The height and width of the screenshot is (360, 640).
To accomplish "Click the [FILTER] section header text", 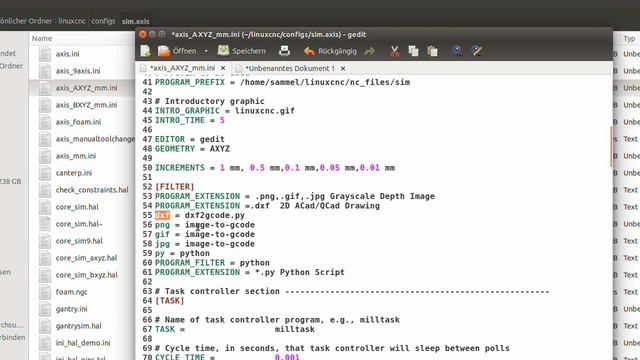I will coord(174,187).
